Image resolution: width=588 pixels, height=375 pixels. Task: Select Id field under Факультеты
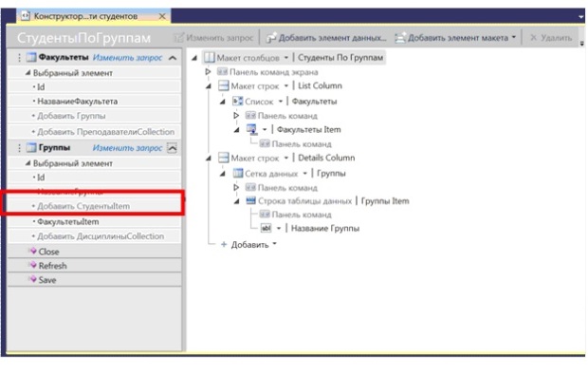point(41,87)
